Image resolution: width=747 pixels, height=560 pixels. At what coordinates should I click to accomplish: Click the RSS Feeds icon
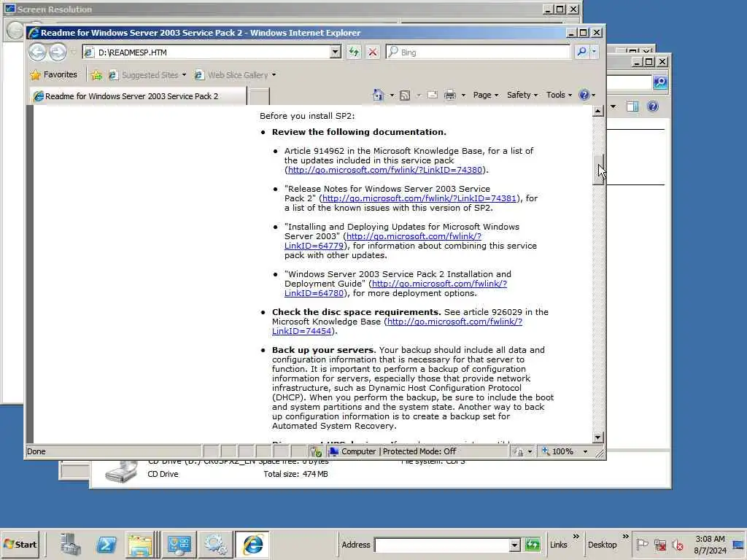point(404,96)
